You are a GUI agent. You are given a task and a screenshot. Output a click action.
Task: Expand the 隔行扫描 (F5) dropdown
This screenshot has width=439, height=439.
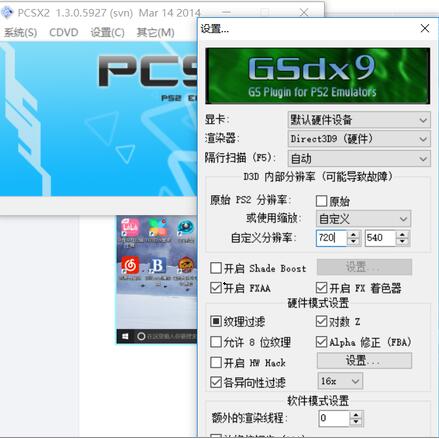click(359, 159)
